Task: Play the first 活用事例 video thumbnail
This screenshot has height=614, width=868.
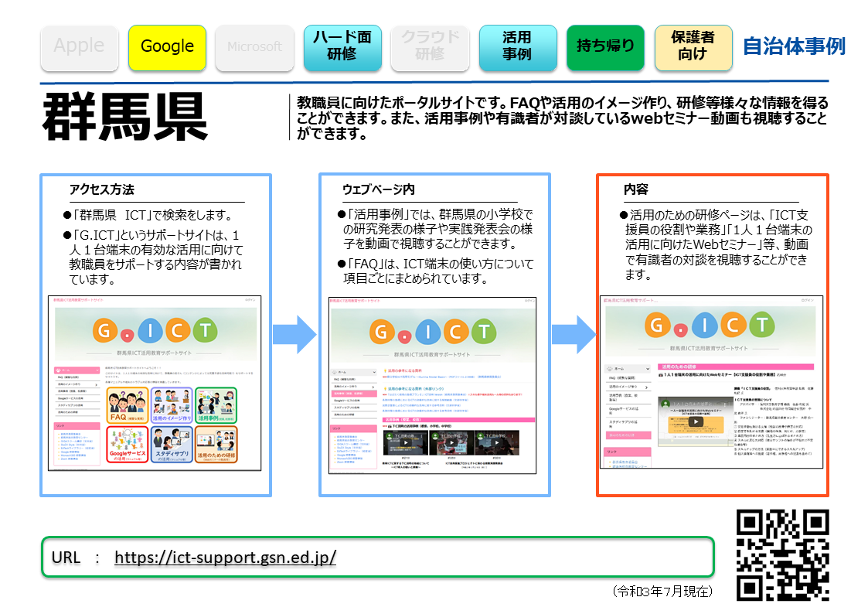Action: [406, 442]
